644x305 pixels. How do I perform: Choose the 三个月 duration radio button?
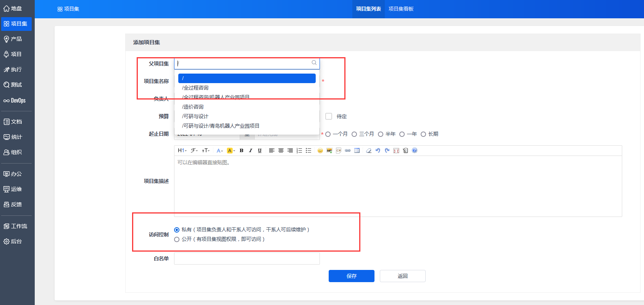pos(354,134)
